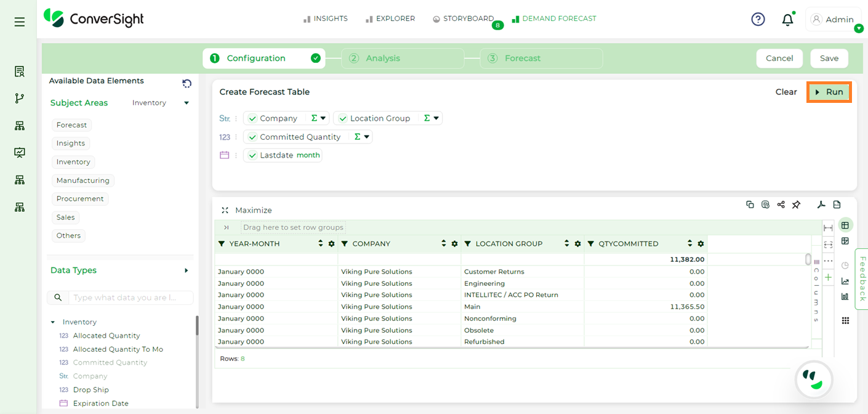The image size is (868, 414).
Task: Open Committed Quantity aggregation dropdown
Action: click(361, 137)
